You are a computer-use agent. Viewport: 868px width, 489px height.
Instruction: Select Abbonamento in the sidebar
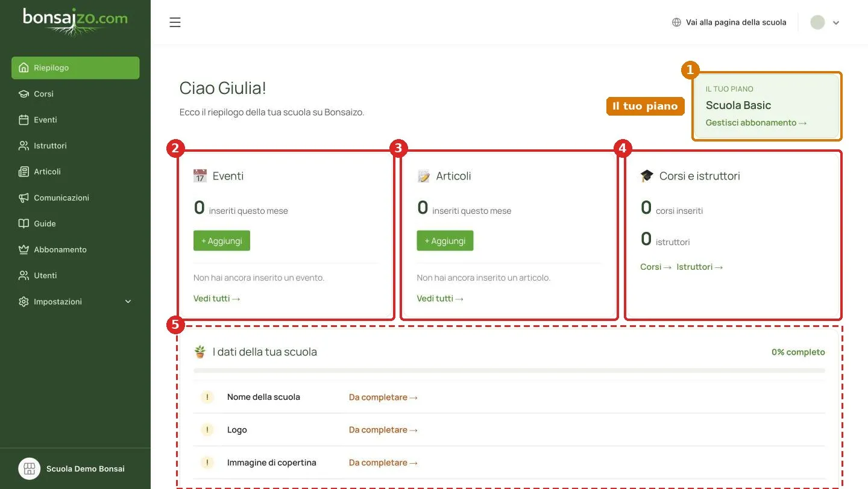click(75, 249)
